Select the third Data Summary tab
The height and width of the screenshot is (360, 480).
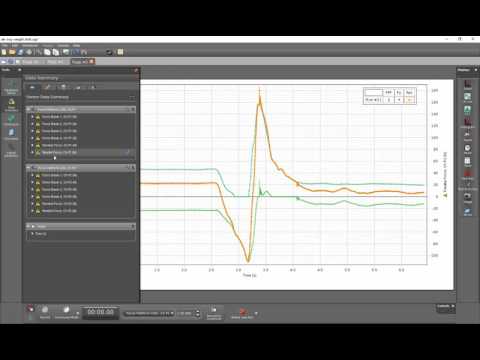(x=63, y=87)
